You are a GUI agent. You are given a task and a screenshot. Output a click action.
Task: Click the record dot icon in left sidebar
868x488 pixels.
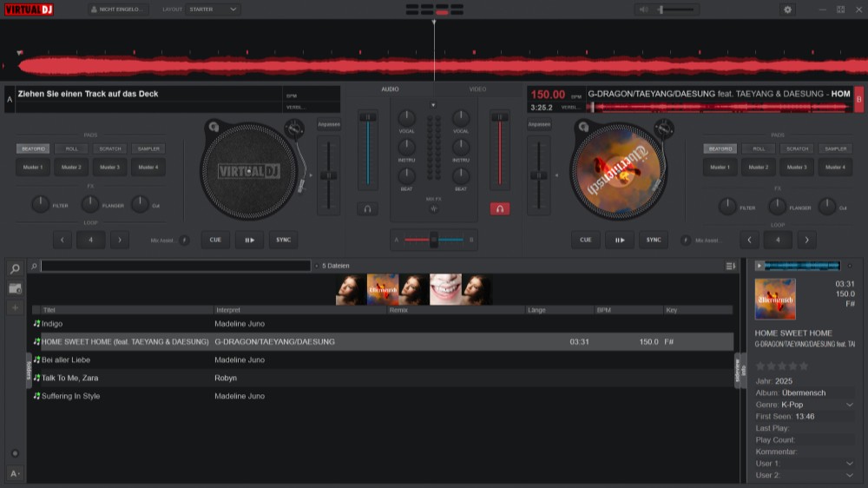[15, 453]
